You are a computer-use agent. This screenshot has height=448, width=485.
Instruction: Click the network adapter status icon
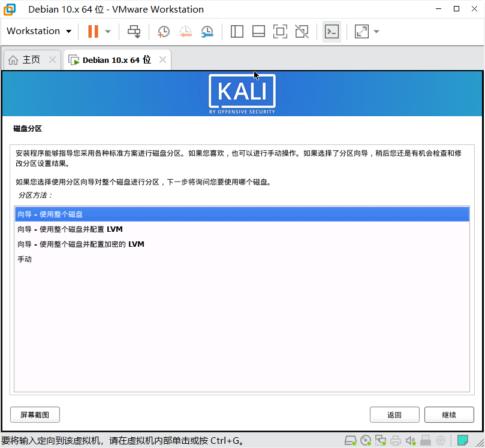pyautogui.click(x=381, y=441)
